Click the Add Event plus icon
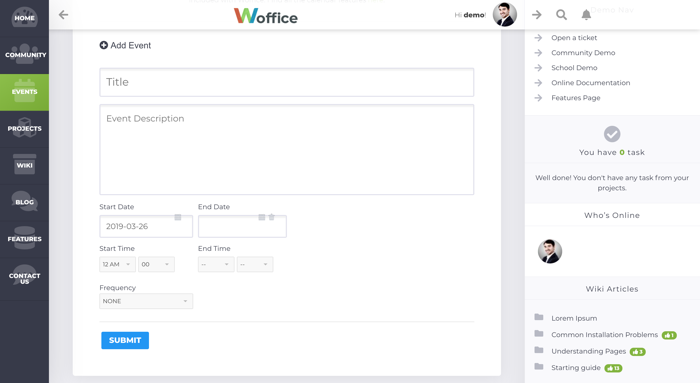 pyautogui.click(x=104, y=45)
